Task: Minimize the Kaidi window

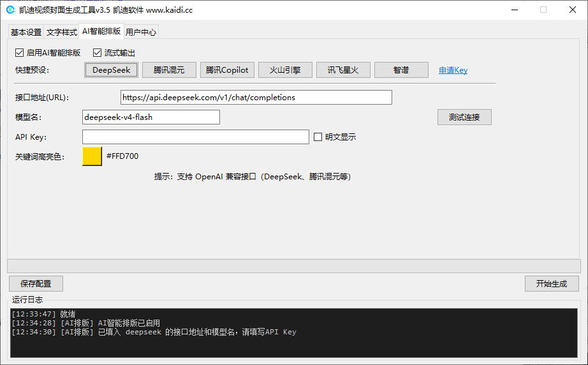Action: [x=515, y=10]
